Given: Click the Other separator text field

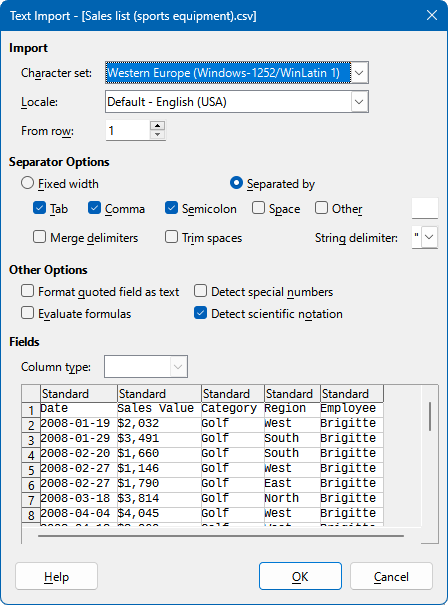Looking at the screenshot, I should 425,208.
